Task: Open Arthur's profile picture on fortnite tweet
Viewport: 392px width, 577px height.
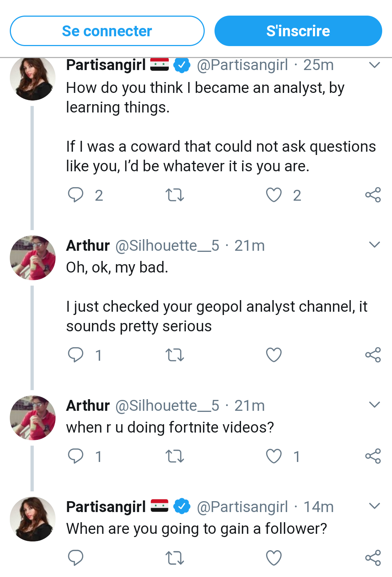Action: (x=33, y=418)
